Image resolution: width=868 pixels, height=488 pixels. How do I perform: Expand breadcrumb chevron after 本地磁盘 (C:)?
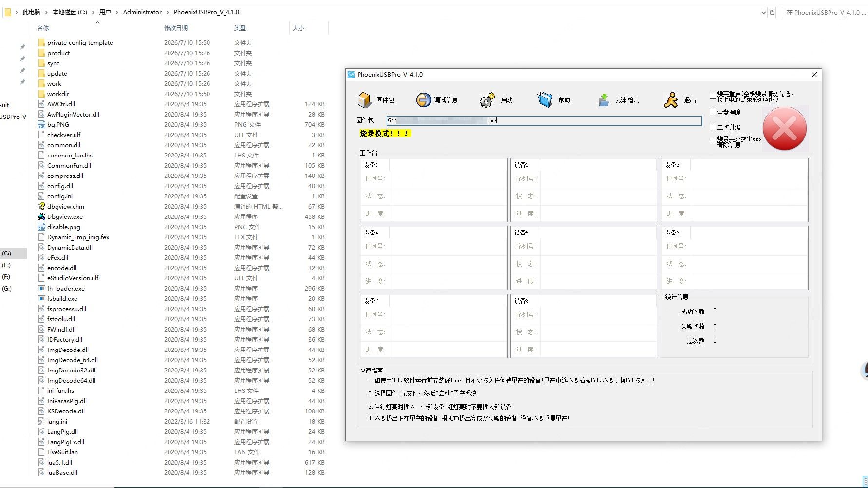(93, 12)
